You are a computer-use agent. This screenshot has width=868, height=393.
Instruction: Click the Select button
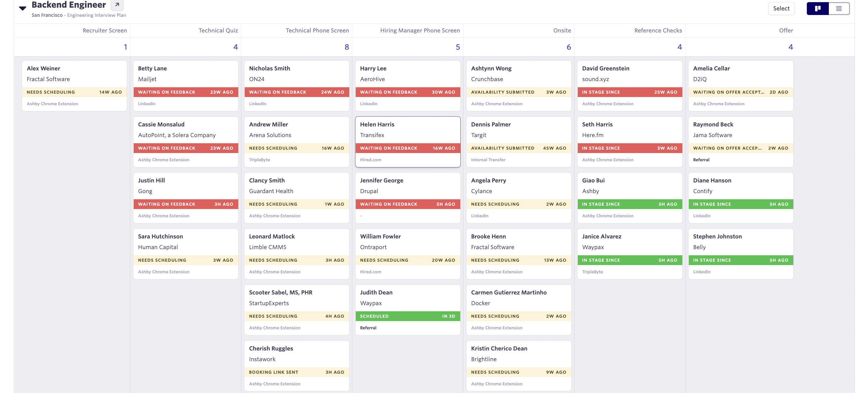coord(781,9)
